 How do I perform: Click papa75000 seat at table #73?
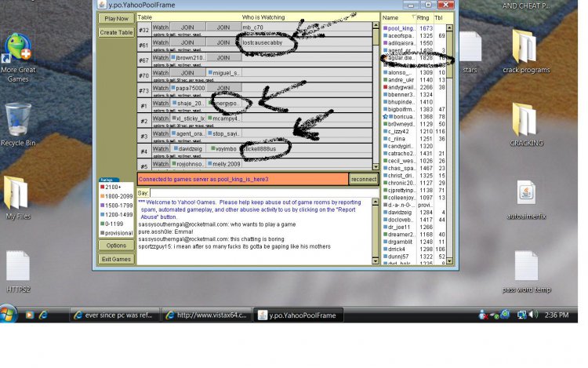pyautogui.click(x=187, y=88)
